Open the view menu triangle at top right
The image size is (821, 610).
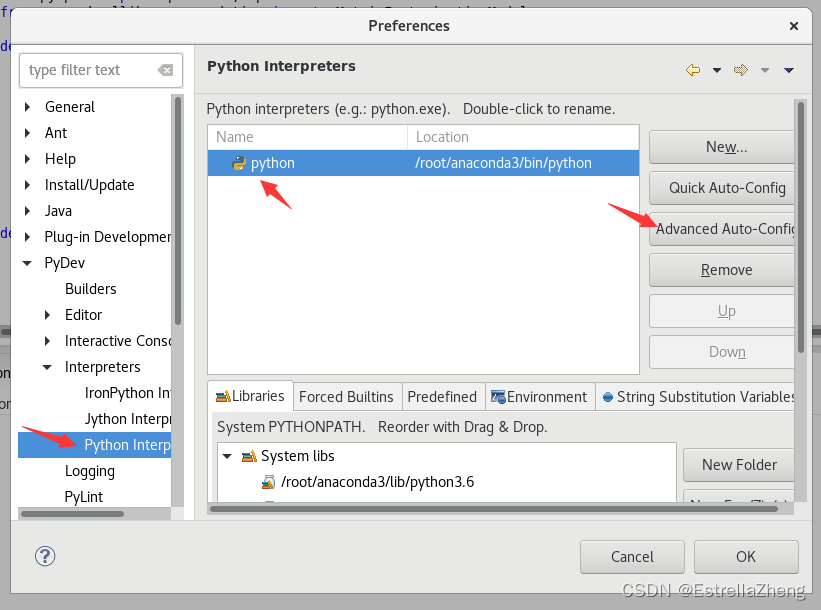pyautogui.click(x=788, y=70)
